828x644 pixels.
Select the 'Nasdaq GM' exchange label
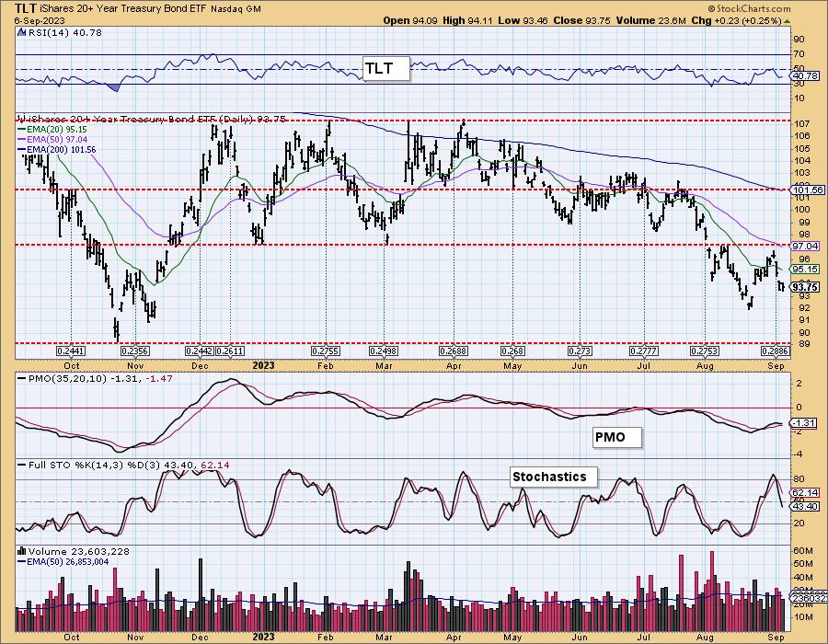[236, 9]
